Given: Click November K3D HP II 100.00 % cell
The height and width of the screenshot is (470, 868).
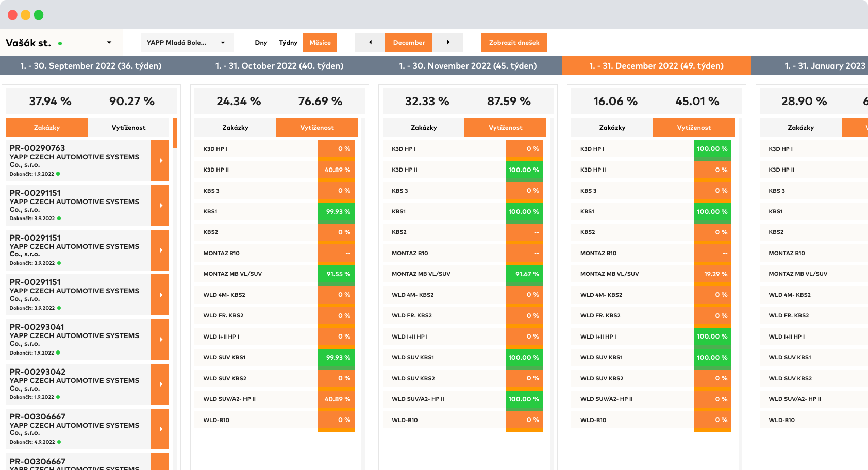Looking at the screenshot, I should pos(524,170).
